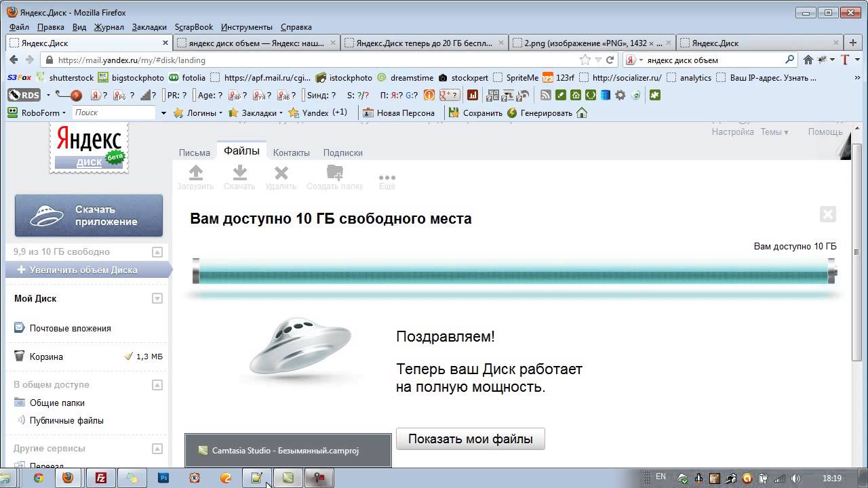Click the RoboForm house icon
Viewport: 868px width, 488px height.
(581, 113)
